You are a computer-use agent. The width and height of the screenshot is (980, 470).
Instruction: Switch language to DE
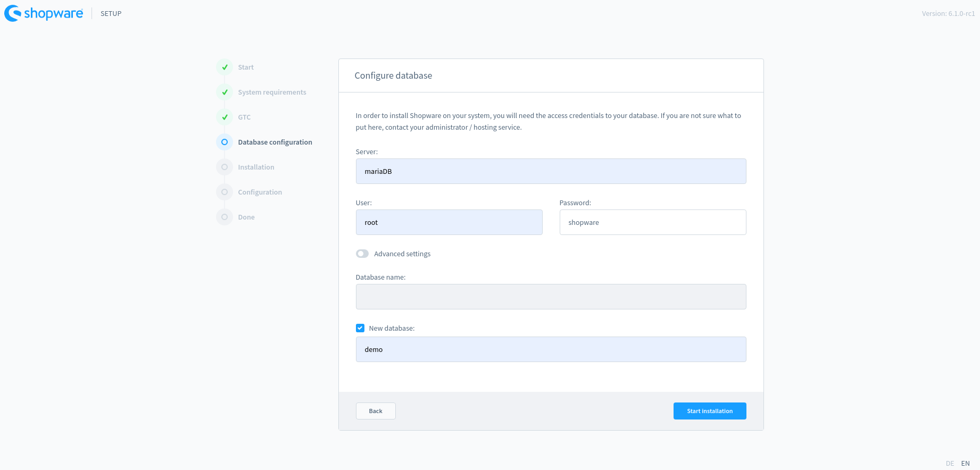tap(950, 463)
